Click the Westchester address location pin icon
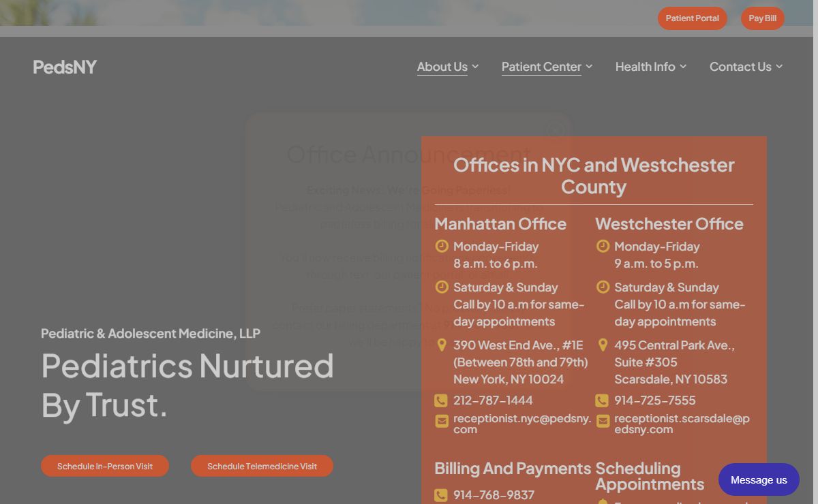Image resolution: width=818 pixels, height=504 pixels. (603, 345)
